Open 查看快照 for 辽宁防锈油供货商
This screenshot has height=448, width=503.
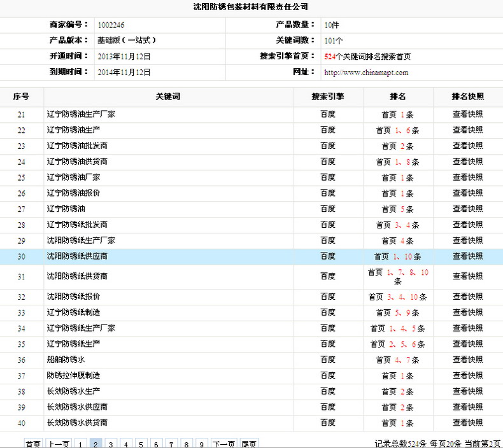468,161
